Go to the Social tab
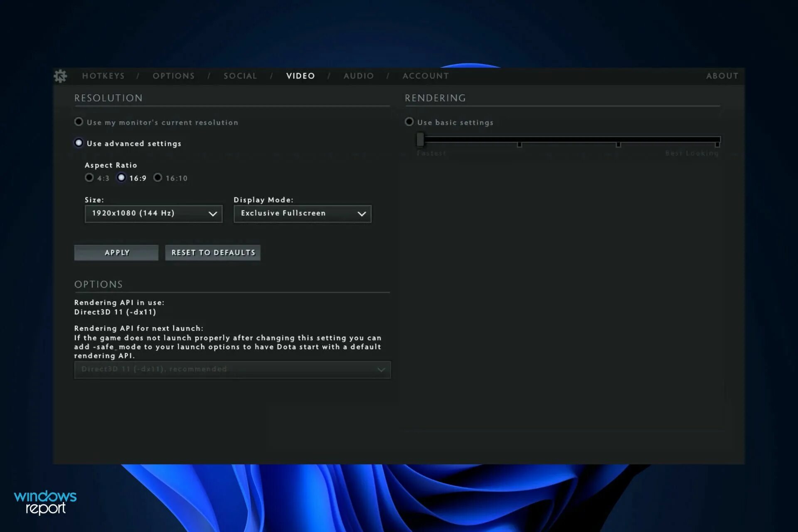Image resolution: width=798 pixels, height=532 pixels. (240, 76)
